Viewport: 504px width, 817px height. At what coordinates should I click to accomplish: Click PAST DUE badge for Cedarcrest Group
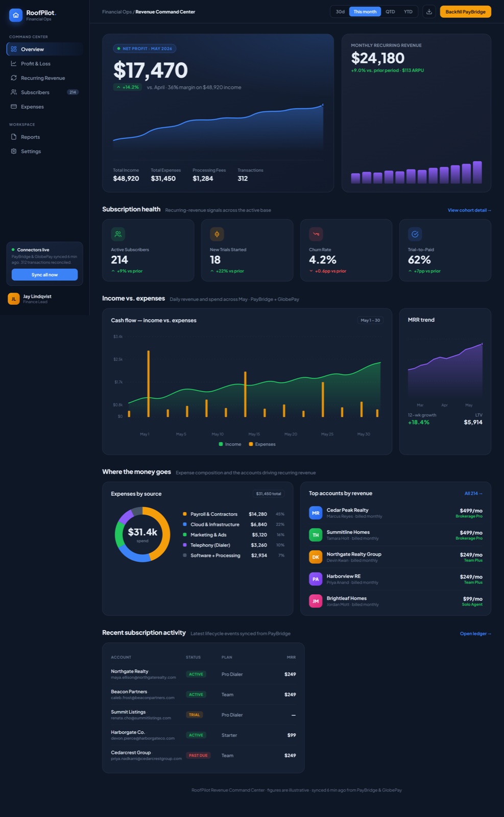click(x=198, y=755)
